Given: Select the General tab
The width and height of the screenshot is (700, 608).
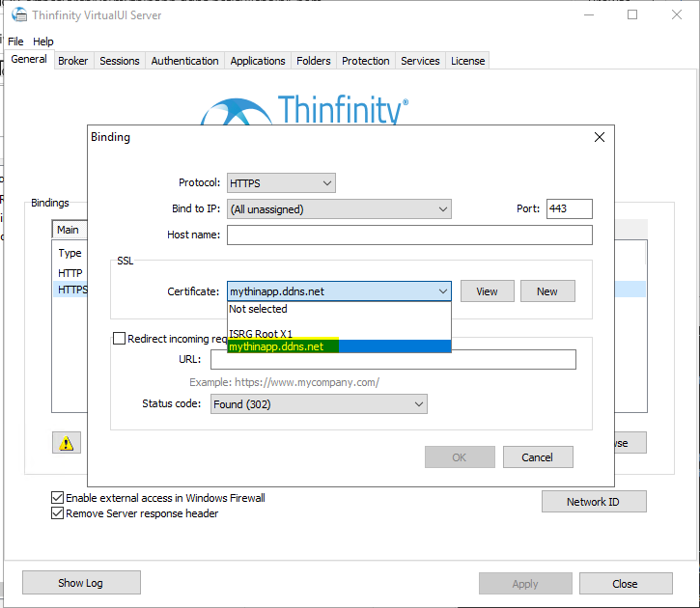Looking at the screenshot, I should tap(29, 59).
